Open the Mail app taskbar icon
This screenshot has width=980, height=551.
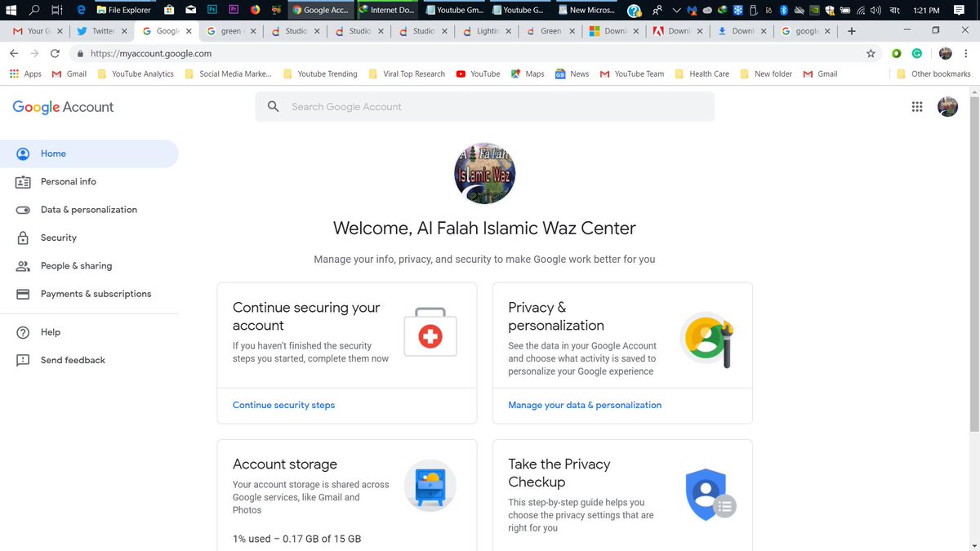[x=190, y=10]
